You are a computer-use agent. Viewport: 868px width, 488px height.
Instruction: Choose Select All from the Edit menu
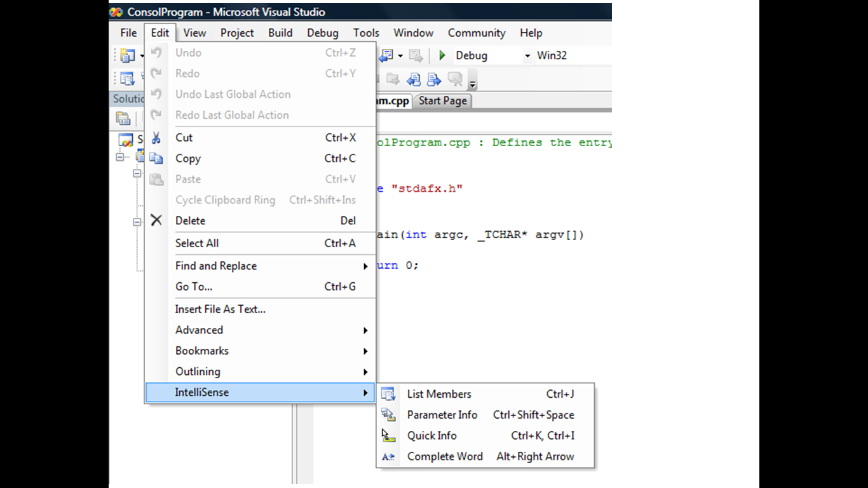pos(261,243)
